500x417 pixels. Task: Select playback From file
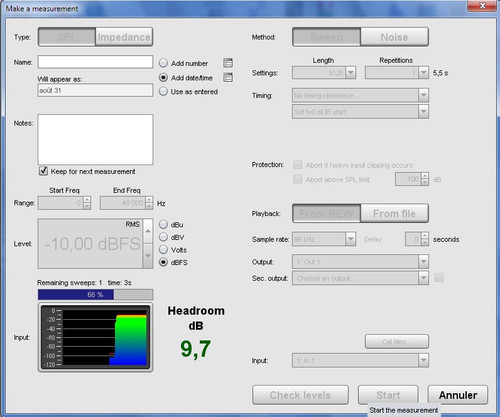394,213
